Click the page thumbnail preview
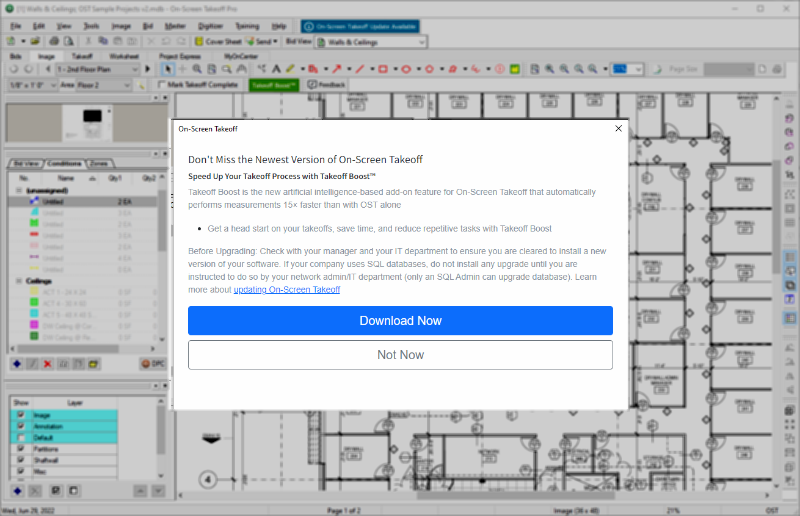This screenshot has height=516, width=800. click(87, 123)
